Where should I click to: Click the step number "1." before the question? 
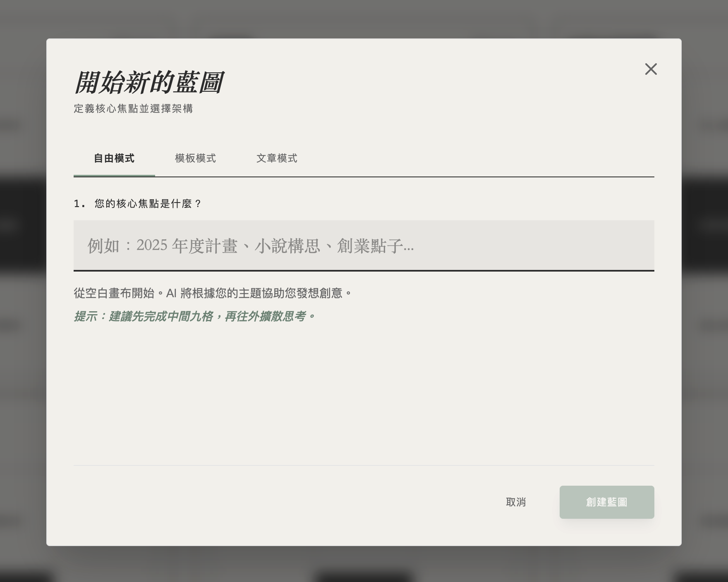tap(79, 204)
